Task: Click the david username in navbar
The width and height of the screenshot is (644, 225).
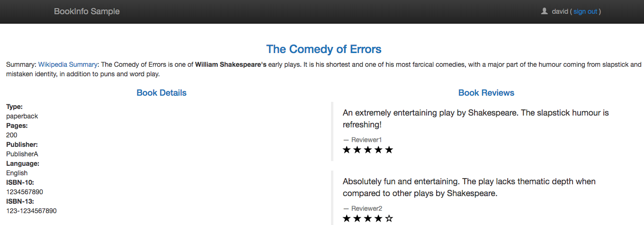Action: [x=560, y=11]
